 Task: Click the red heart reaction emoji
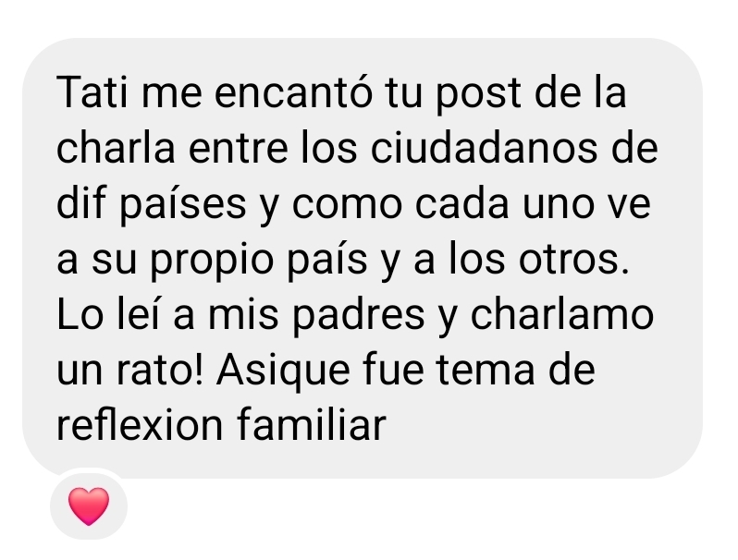coord(89,505)
